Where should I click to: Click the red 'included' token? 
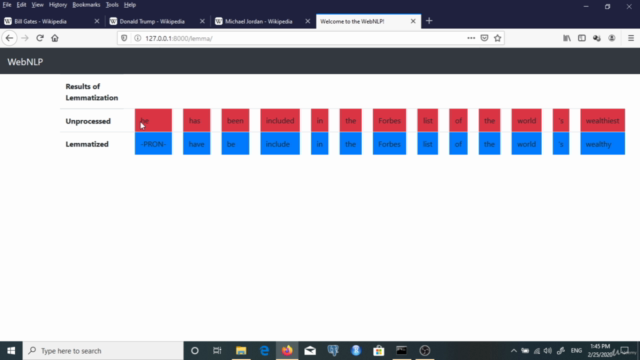coord(280,120)
